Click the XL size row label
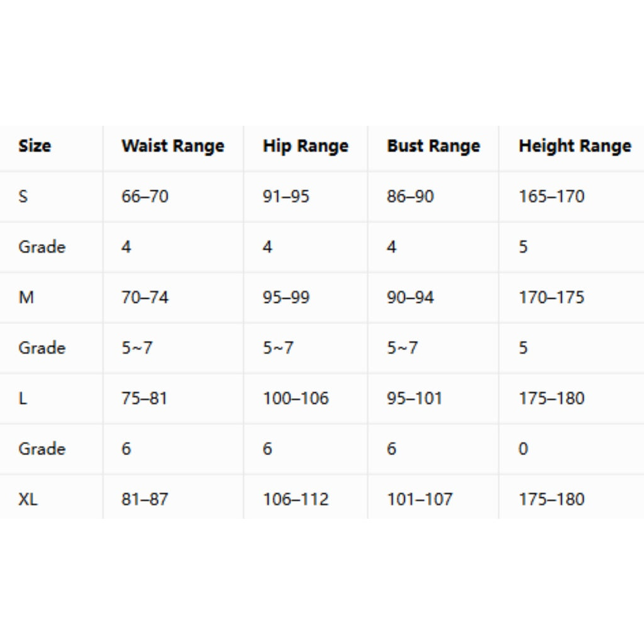This screenshot has width=644, height=644. coord(28,499)
